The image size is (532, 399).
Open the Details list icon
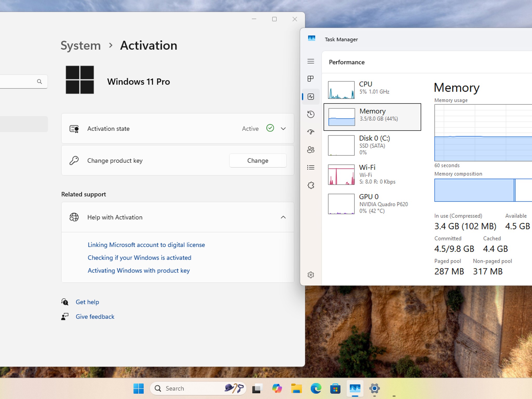pyautogui.click(x=311, y=167)
